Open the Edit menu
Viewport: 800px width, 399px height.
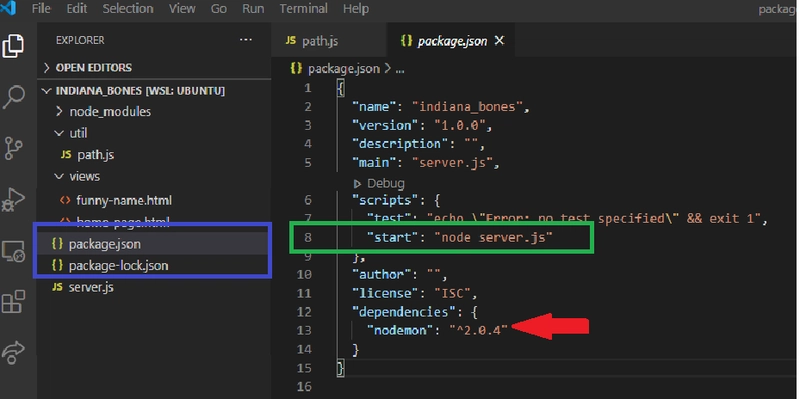pyautogui.click(x=77, y=9)
